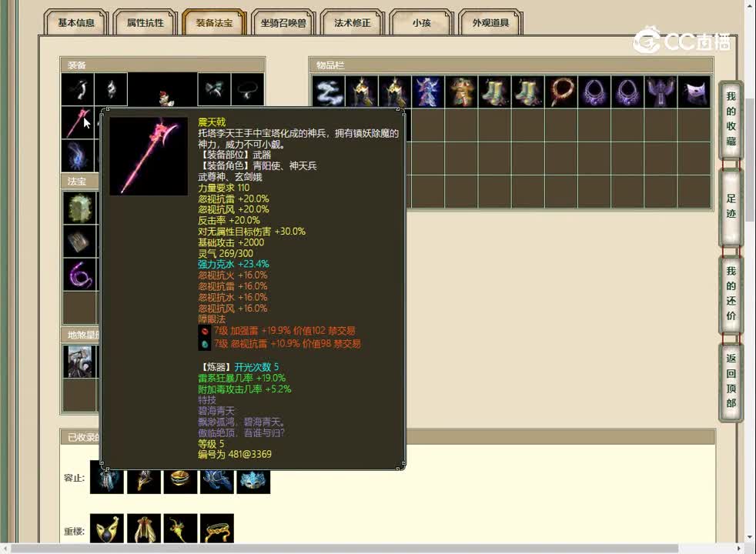Select the golden cloak in 重楼 row
This screenshot has width=756, height=554.
coord(144,529)
